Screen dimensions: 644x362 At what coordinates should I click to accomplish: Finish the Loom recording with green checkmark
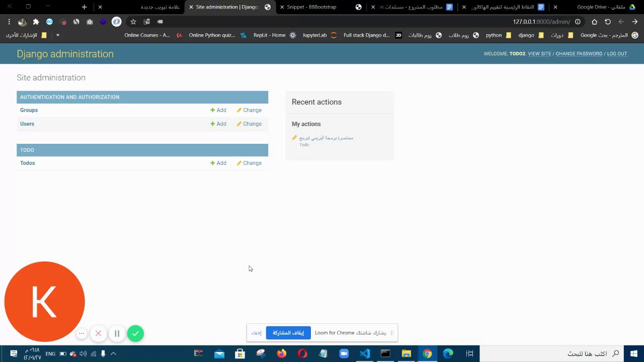click(x=135, y=333)
